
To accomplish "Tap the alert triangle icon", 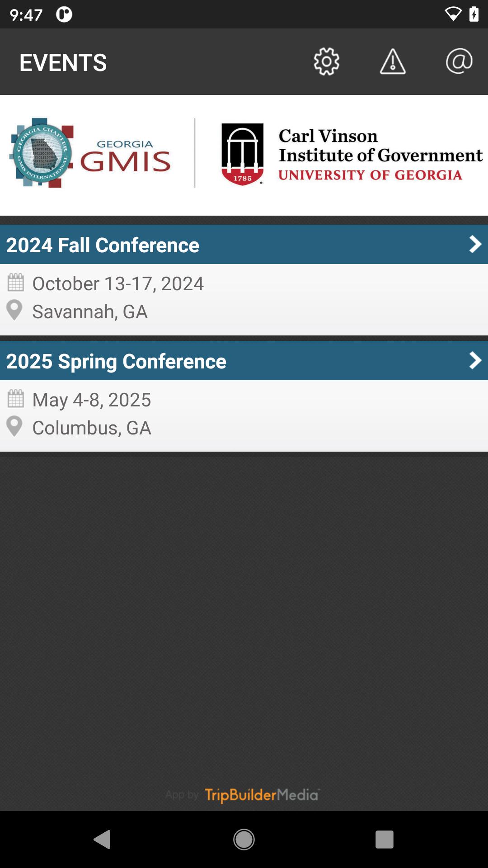I will [392, 61].
